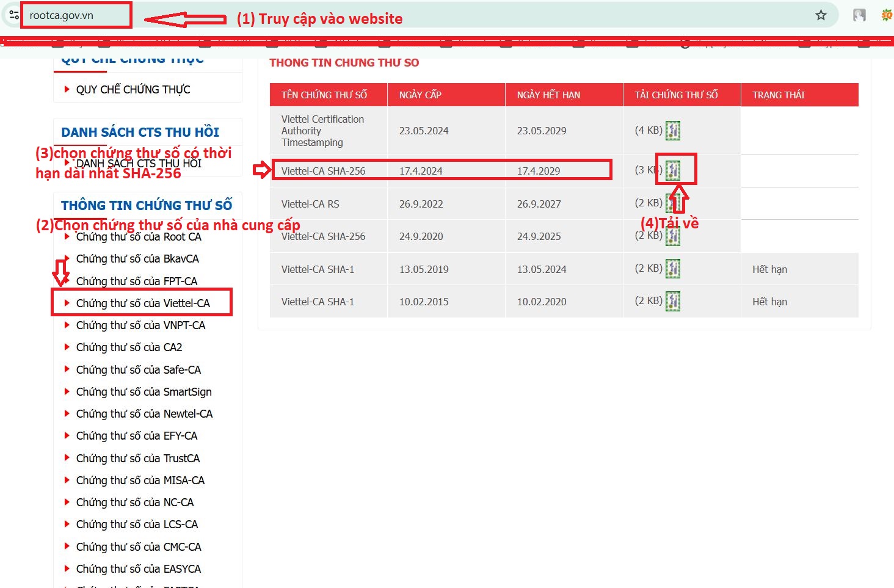
Task: Go to Chứng thư số của MISA-CA
Action: tap(140, 481)
